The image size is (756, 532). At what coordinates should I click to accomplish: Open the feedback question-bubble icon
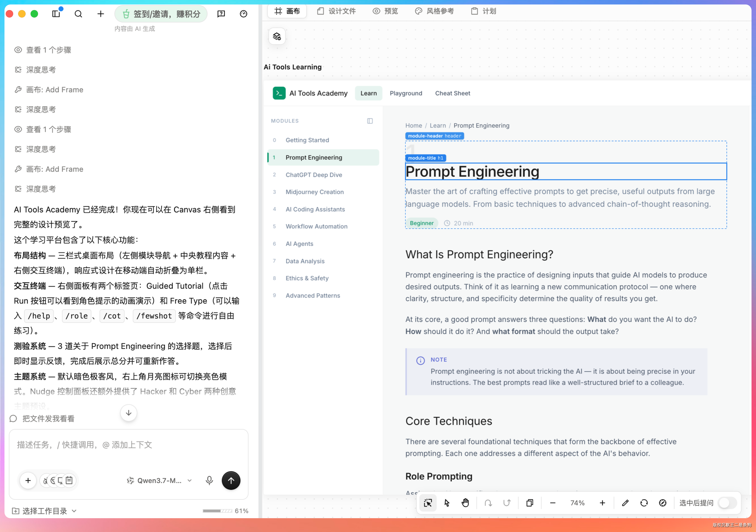click(221, 14)
